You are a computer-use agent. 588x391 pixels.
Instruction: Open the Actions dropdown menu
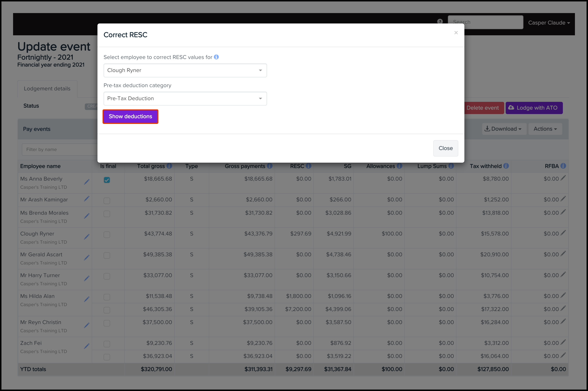(545, 129)
